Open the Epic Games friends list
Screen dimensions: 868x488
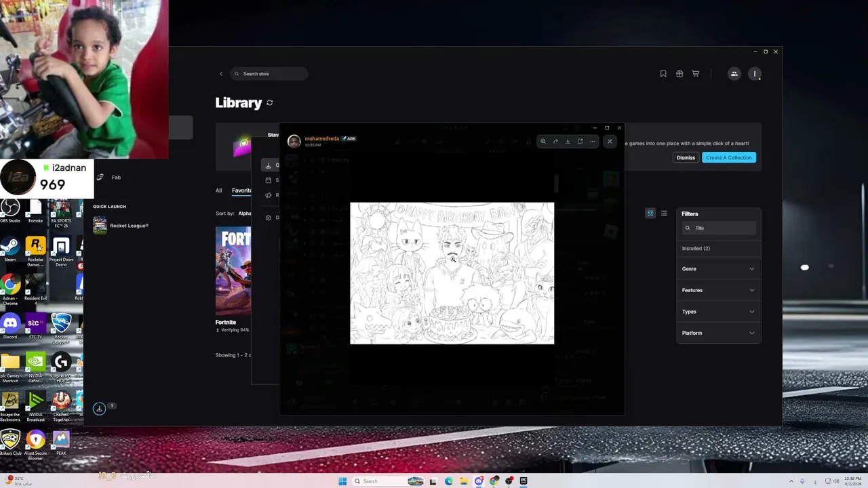coord(734,74)
